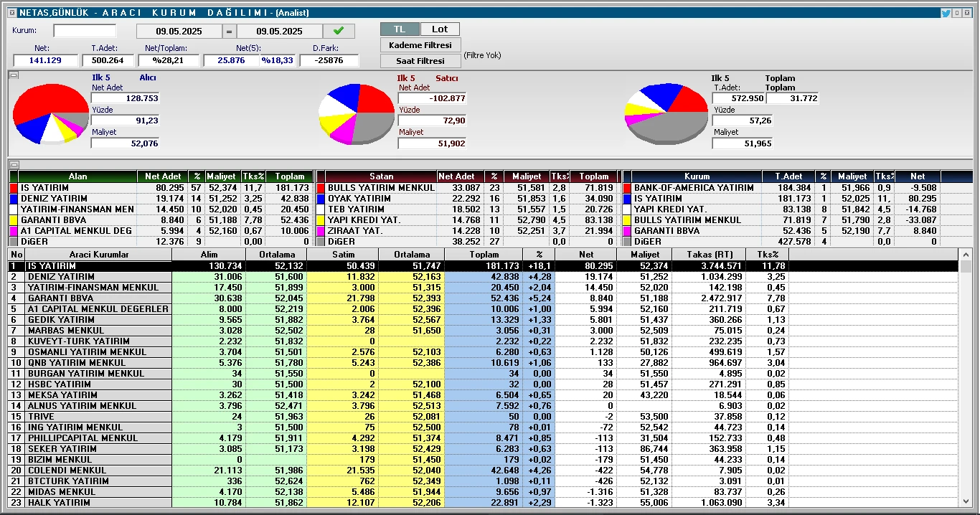Viewport: 980px width, 515px height.
Task: Switch display to Lot mode
Action: coord(440,29)
